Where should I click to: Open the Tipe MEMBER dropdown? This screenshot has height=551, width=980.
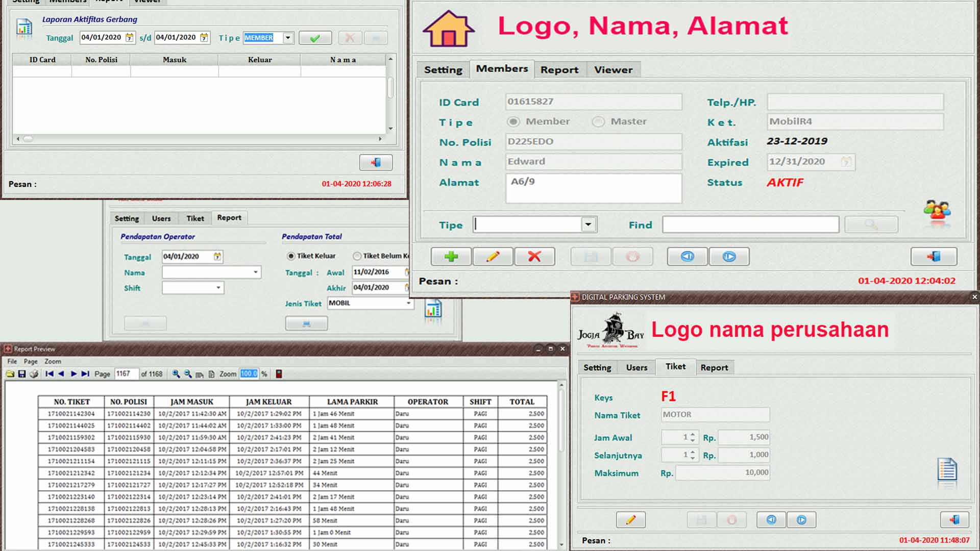point(288,38)
